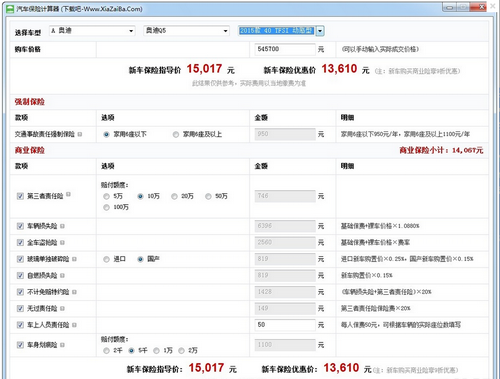Click the green app icon in the title bar

[10, 9]
